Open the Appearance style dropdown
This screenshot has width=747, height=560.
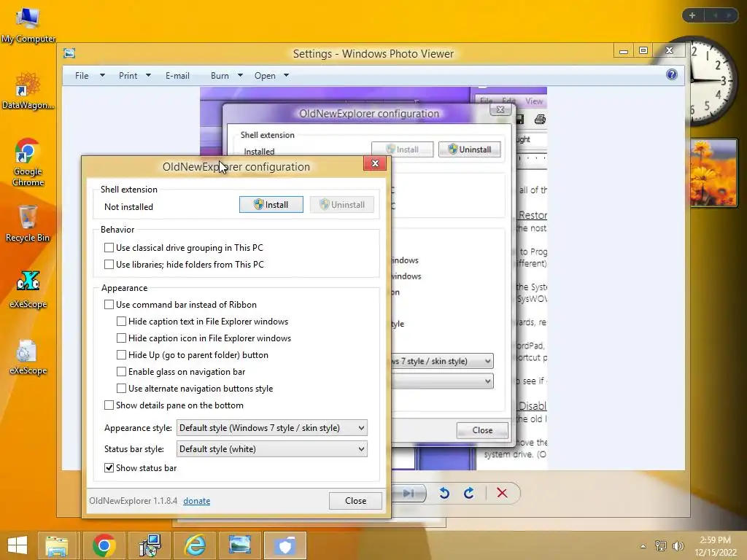click(271, 427)
